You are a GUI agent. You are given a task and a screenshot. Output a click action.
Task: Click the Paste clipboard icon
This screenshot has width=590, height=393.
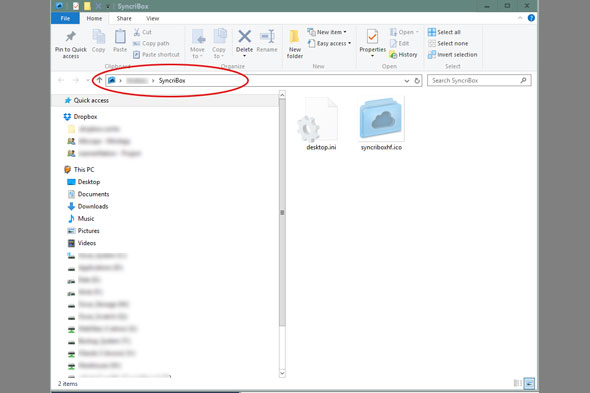pos(120,37)
